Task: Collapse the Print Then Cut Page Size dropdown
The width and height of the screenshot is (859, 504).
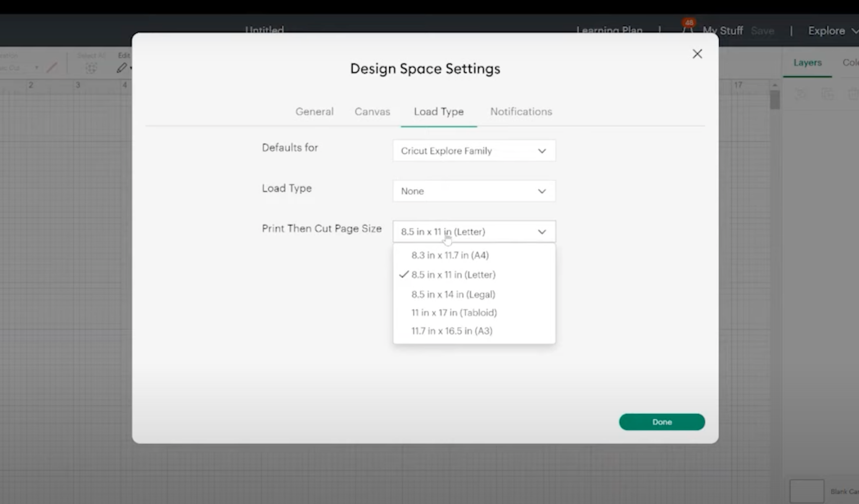Action: tap(474, 231)
